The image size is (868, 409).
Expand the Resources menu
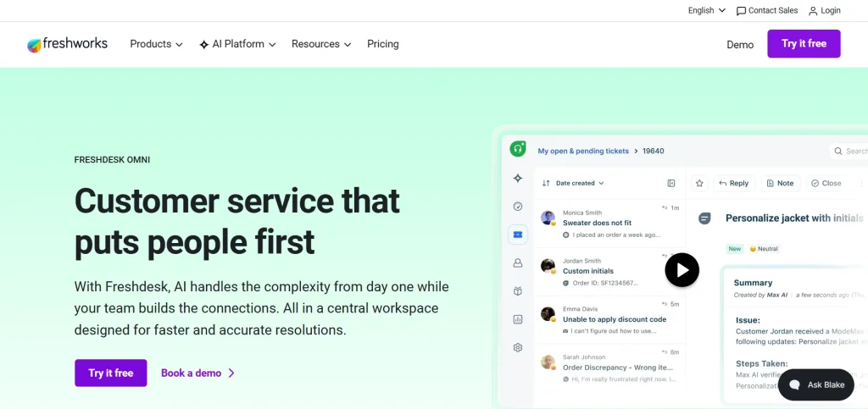pyautogui.click(x=321, y=44)
